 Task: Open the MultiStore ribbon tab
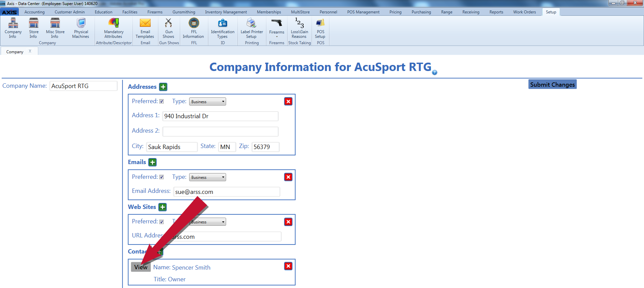[x=300, y=12]
